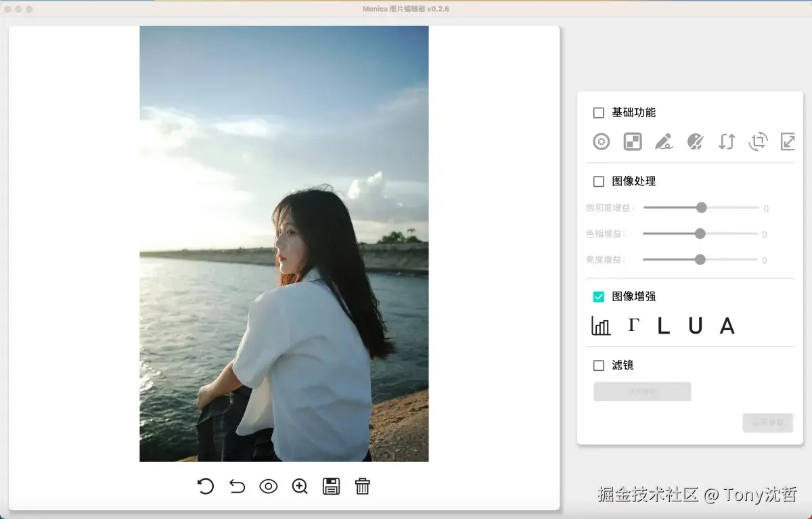Click the save (floppy disk) icon

click(x=331, y=487)
